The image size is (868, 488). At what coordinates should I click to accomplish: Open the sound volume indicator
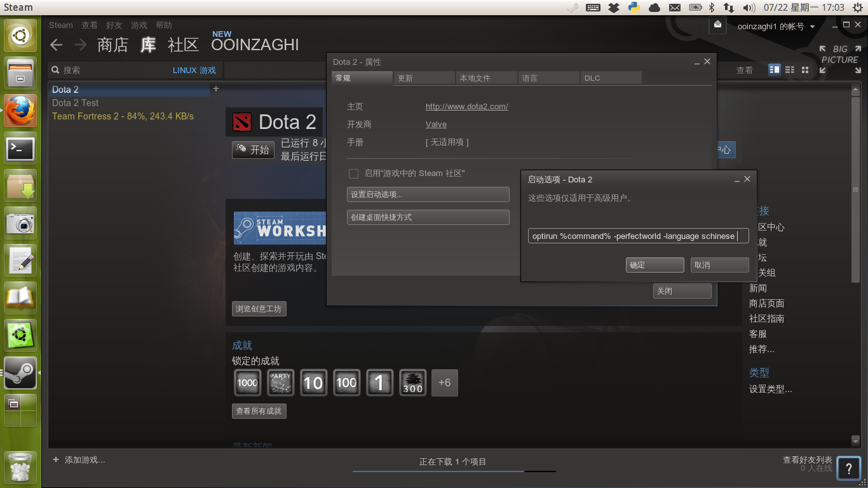click(749, 8)
